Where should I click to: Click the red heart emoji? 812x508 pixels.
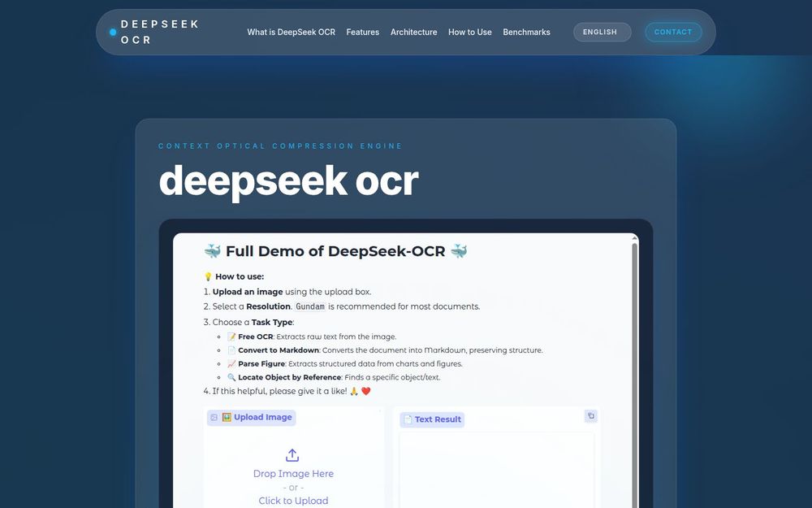pos(365,392)
